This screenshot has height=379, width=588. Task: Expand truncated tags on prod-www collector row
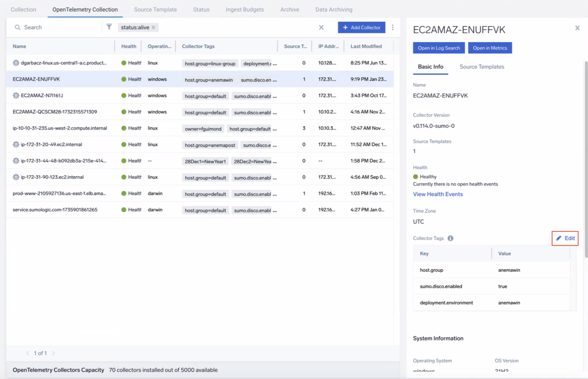(275, 194)
